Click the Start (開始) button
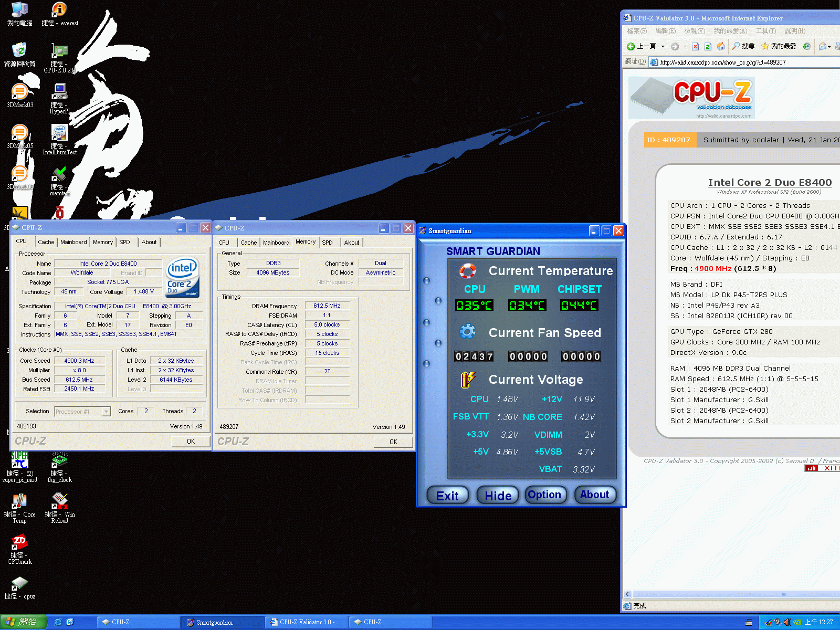840x630 pixels. click(24, 622)
